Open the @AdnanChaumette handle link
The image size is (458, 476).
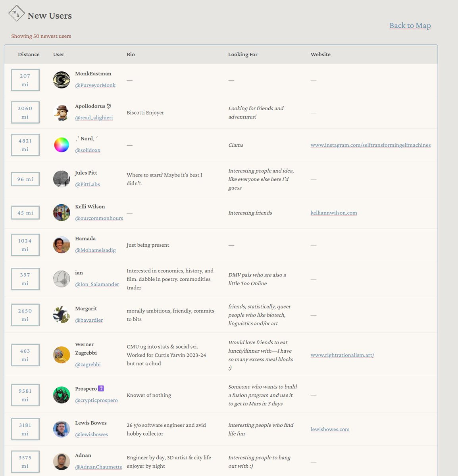pyautogui.click(x=98, y=467)
